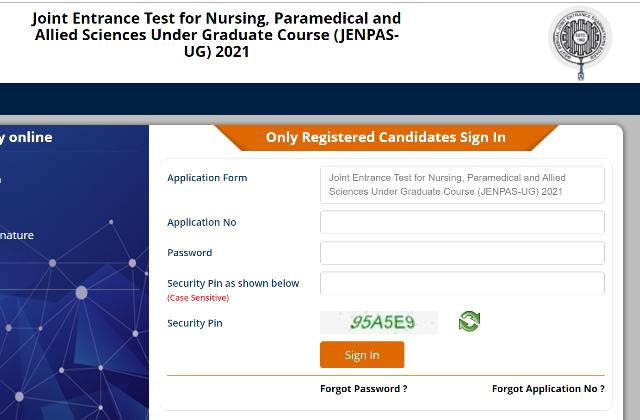
Task: Click the Application No label
Action: 202,222
